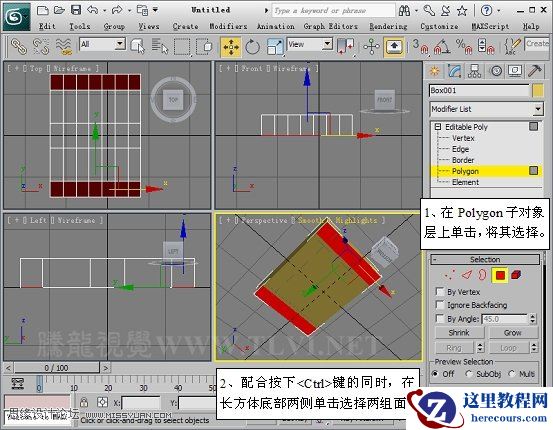Open the Help icon dropdown arrow
The height and width of the screenshot is (430, 553).
click(499, 11)
